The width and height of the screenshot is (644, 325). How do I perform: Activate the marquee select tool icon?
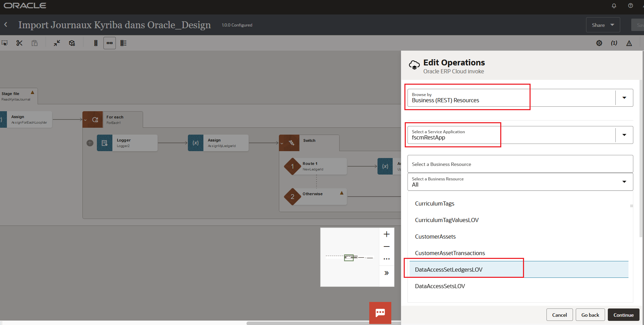(4, 43)
